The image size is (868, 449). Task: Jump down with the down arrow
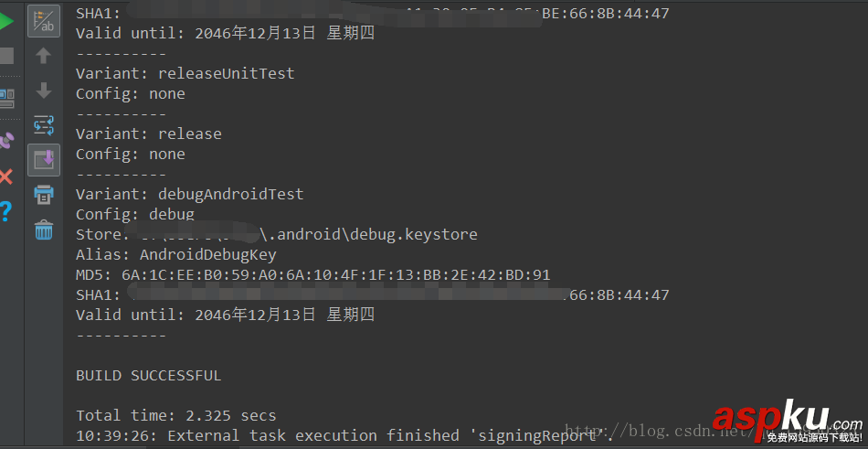pyautogui.click(x=44, y=91)
